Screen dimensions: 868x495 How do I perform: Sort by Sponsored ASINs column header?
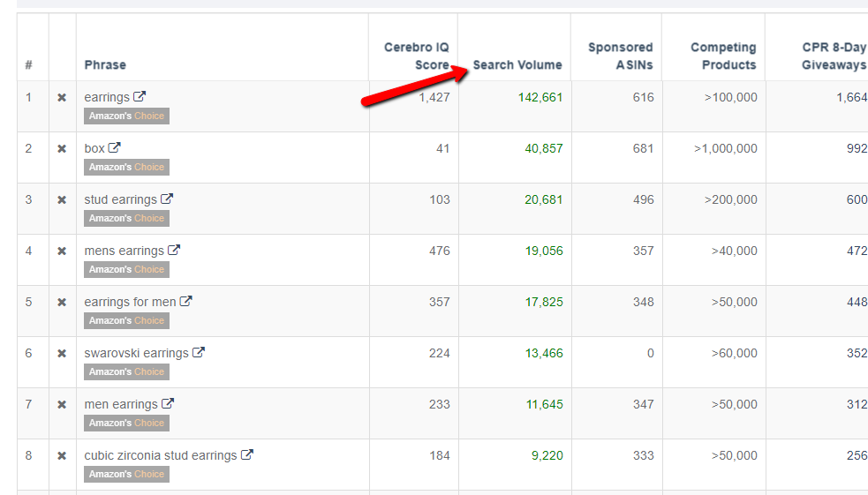coord(620,56)
